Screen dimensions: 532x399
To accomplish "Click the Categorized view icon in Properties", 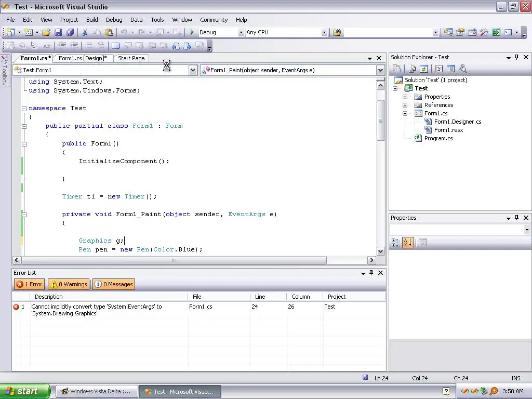I will [x=396, y=243].
